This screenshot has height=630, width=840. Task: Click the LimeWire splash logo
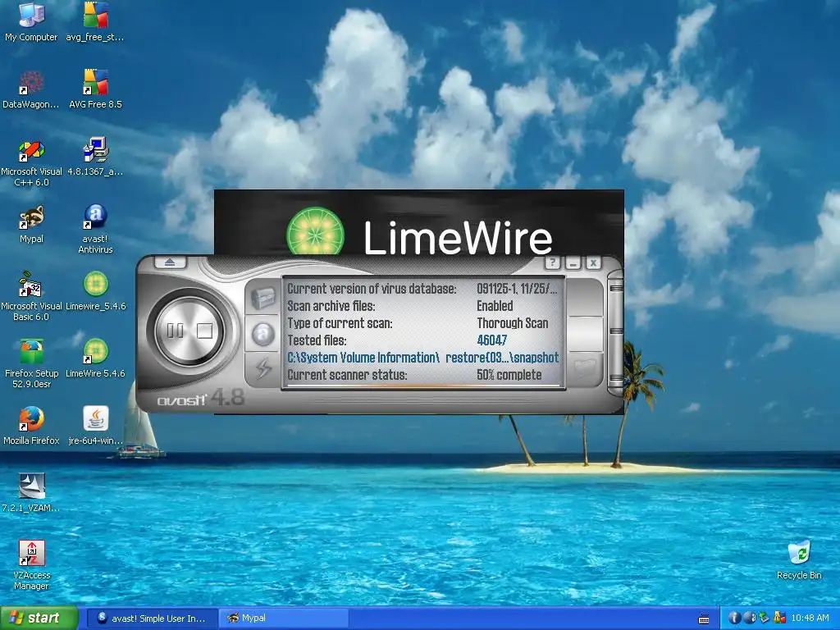(x=315, y=231)
